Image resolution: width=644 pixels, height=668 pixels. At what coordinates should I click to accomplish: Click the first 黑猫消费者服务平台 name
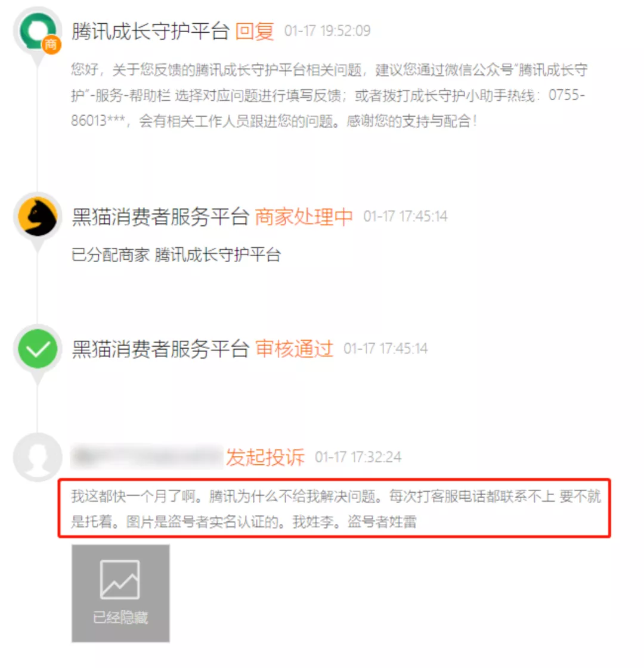[160, 217]
